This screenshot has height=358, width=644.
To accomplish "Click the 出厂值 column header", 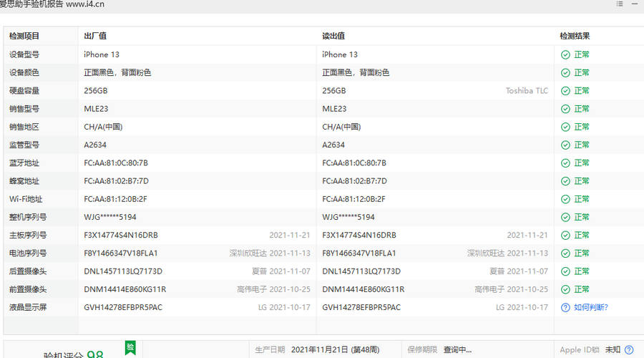I will pos(95,37).
